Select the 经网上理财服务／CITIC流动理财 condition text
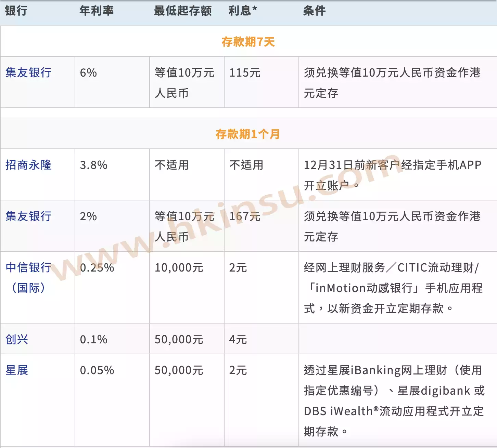 (x=393, y=288)
